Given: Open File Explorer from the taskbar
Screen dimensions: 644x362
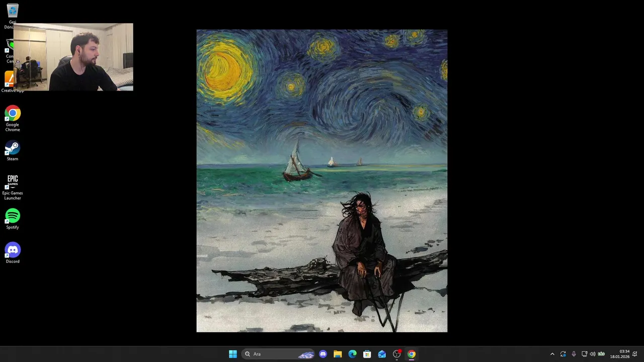Looking at the screenshot, I should click(338, 354).
